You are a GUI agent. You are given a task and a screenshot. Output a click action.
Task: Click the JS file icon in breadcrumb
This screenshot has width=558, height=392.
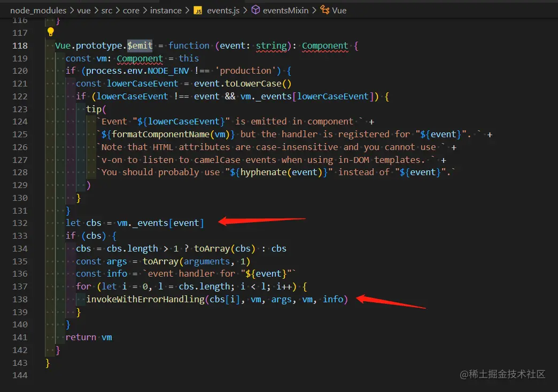click(x=198, y=11)
